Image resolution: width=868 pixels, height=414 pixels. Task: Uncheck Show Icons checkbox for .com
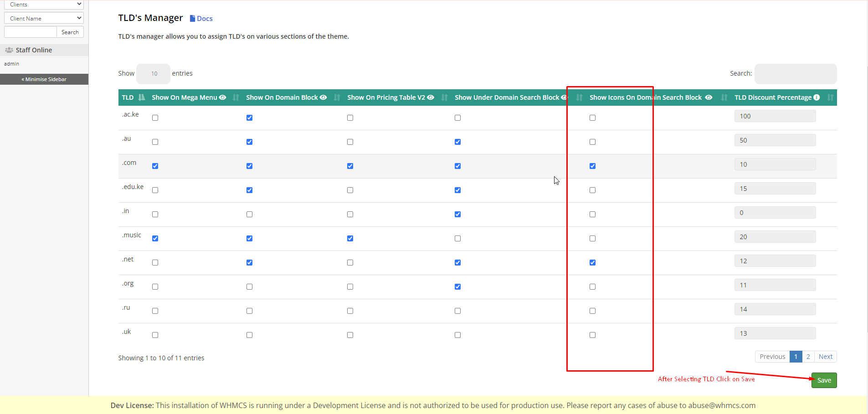(x=592, y=166)
